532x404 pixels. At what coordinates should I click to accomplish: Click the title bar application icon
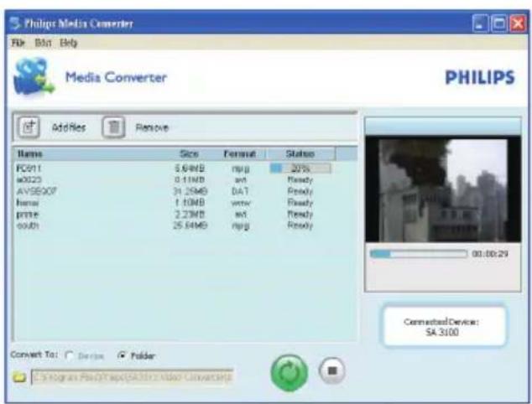coord(15,23)
